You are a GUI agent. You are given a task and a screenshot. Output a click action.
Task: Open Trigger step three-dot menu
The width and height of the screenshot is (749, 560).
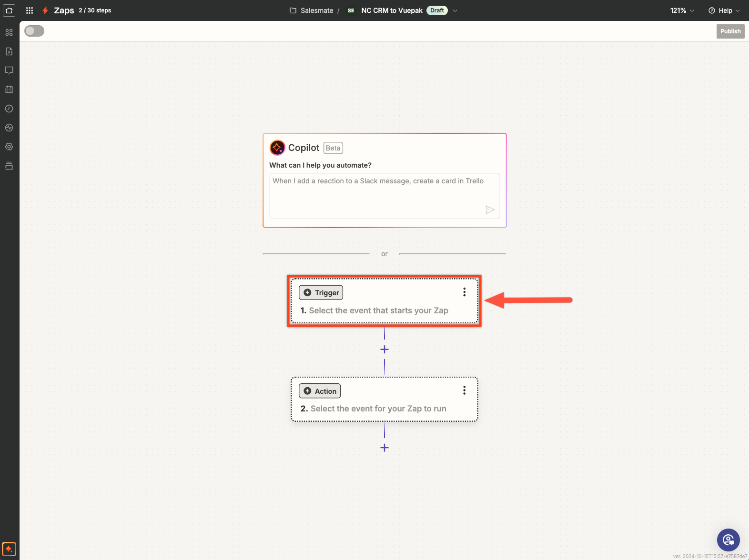coord(464,292)
